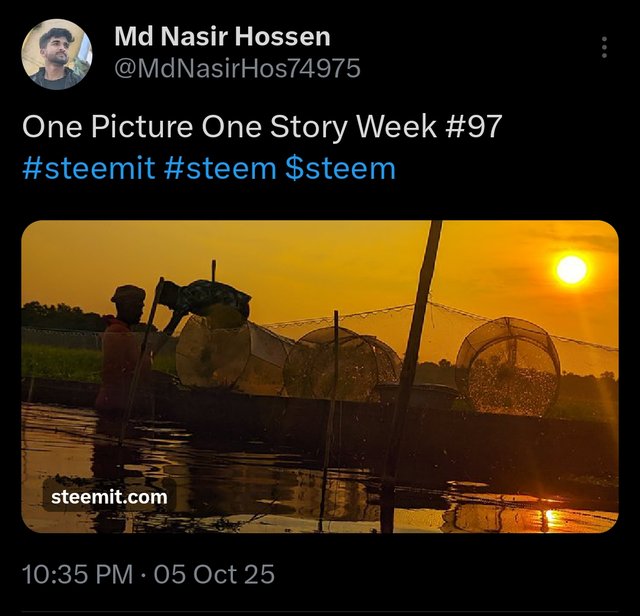This screenshot has width=640, height=616.
Task: Click the tilted basket above the fisherman
Action: (205, 298)
